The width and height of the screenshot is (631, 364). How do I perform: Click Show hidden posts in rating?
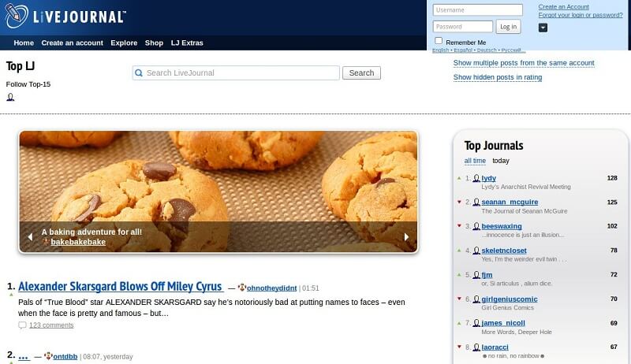pyautogui.click(x=498, y=77)
